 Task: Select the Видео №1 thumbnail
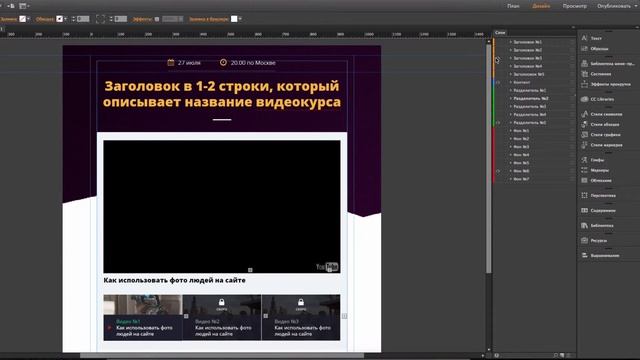point(143,317)
